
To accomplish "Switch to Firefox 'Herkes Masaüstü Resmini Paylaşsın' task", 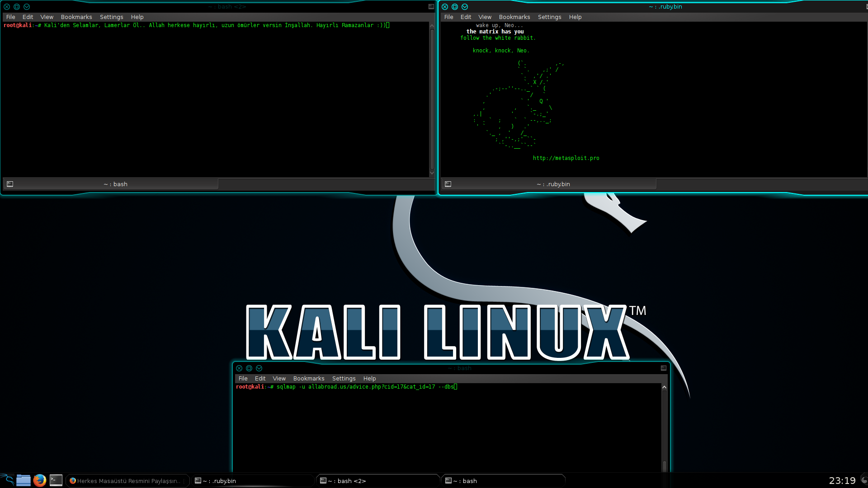I will [127, 481].
